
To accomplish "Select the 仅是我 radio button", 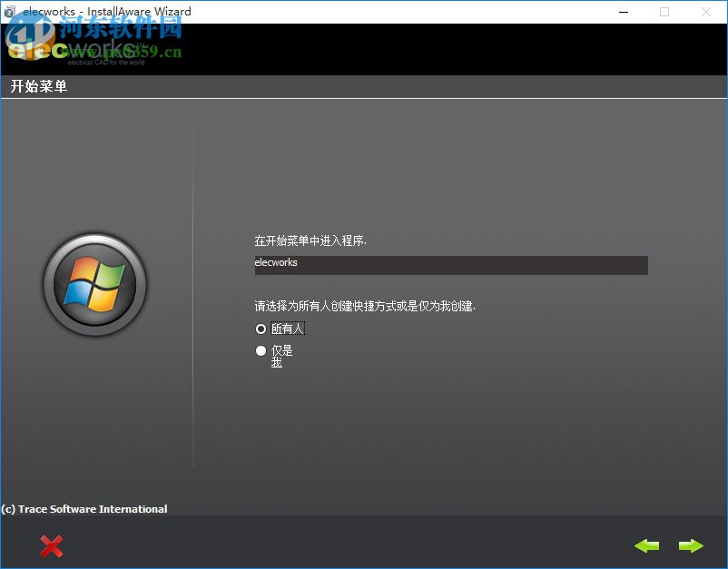I will coord(261,350).
